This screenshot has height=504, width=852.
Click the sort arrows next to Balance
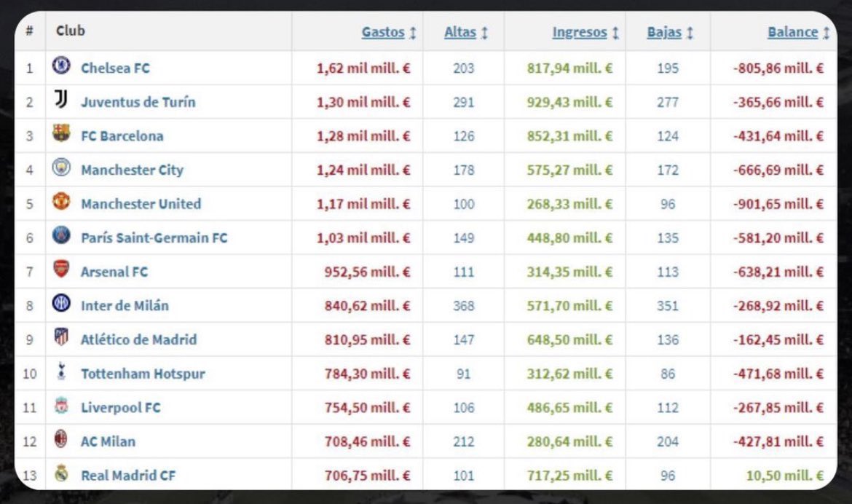(826, 33)
